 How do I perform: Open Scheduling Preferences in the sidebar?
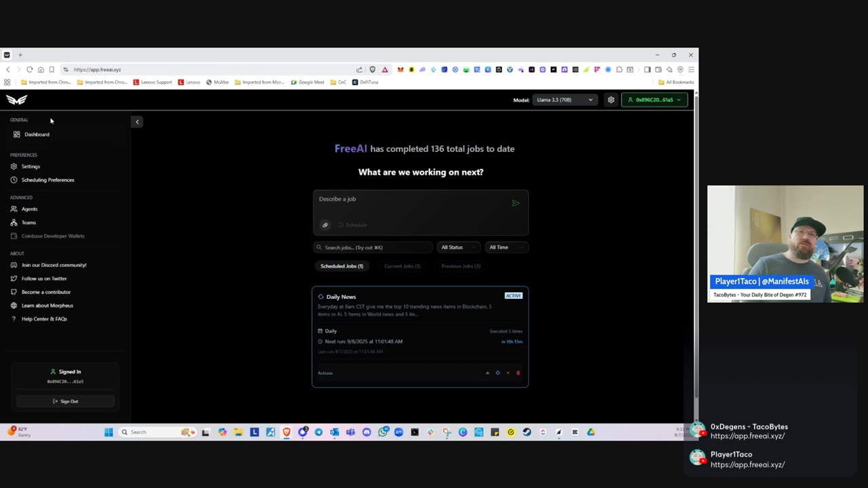pos(43,180)
